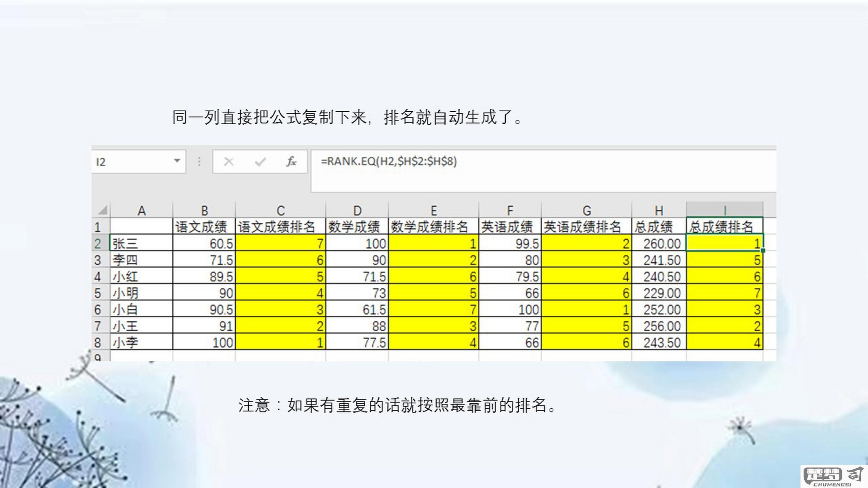Click the 数学成绩 header cell
Viewport: 868px width, 488px height.
coord(357,227)
